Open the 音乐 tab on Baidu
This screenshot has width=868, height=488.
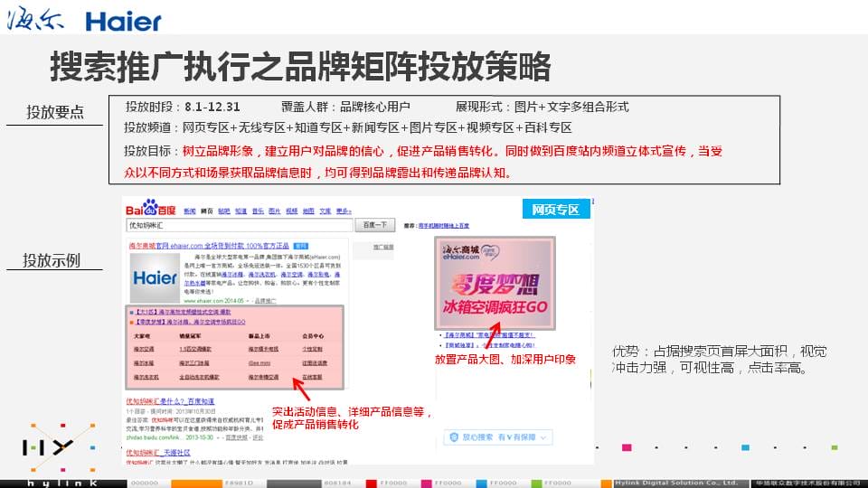click(x=258, y=211)
